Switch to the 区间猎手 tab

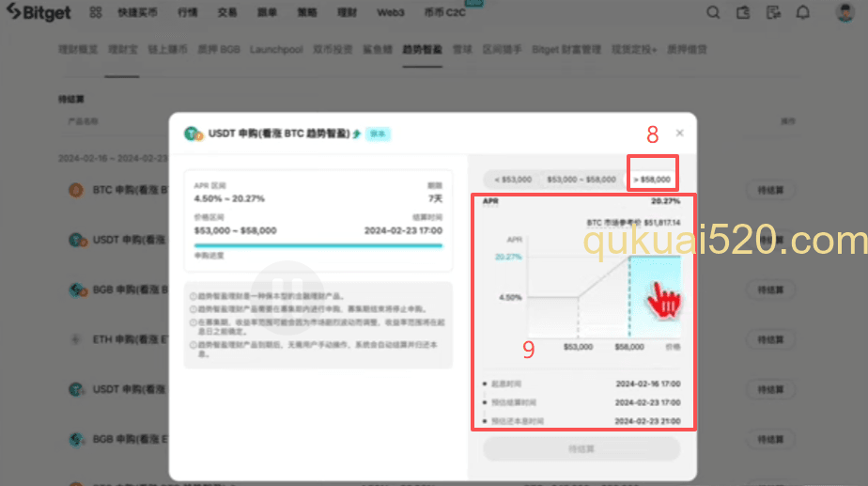pyautogui.click(x=502, y=49)
